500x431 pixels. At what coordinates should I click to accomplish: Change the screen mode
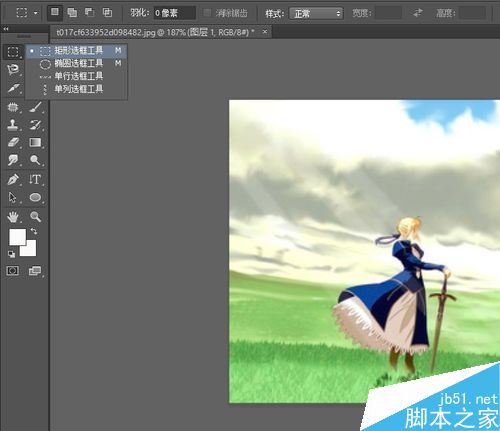tap(35, 271)
